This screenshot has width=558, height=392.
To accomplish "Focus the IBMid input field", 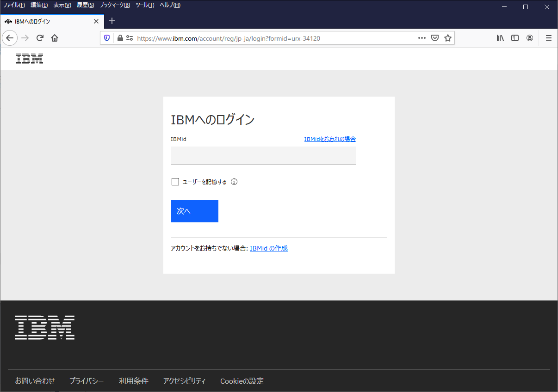I will (263, 155).
